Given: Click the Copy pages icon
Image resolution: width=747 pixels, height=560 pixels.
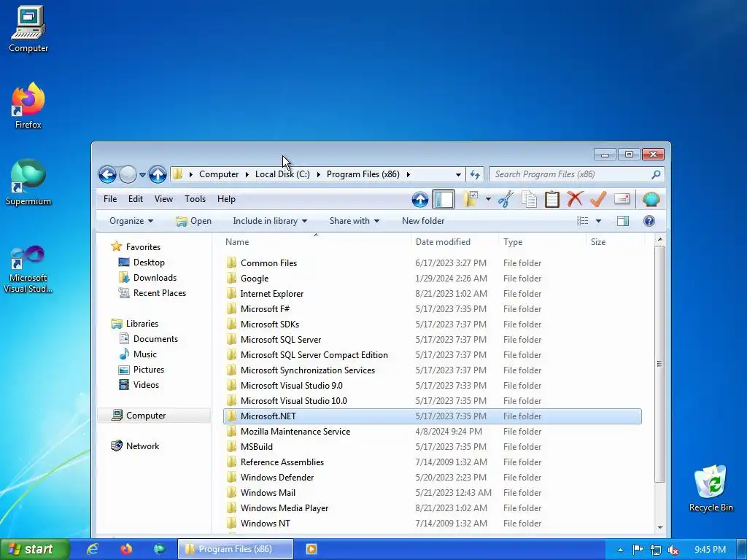Looking at the screenshot, I should pos(529,199).
